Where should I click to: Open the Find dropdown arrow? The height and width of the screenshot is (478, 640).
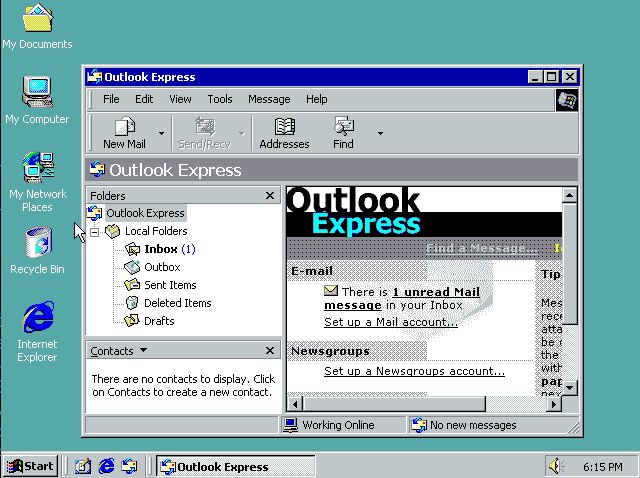coord(380,133)
